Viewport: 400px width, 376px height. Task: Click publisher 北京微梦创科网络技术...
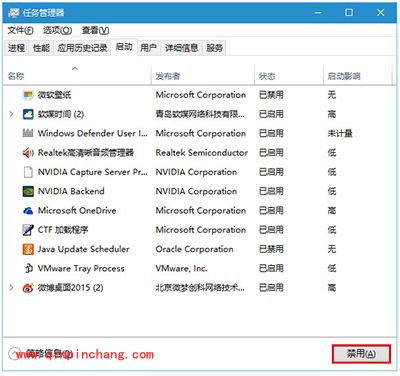tap(200, 287)
